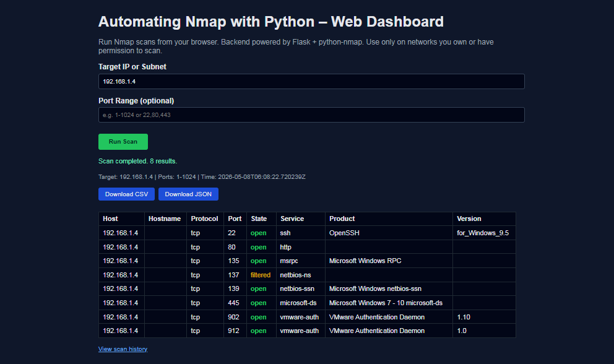Image resolution: width=614 pixels, height=364 pixels.
Task: Select port 80 cell
Action: point(235,247)
